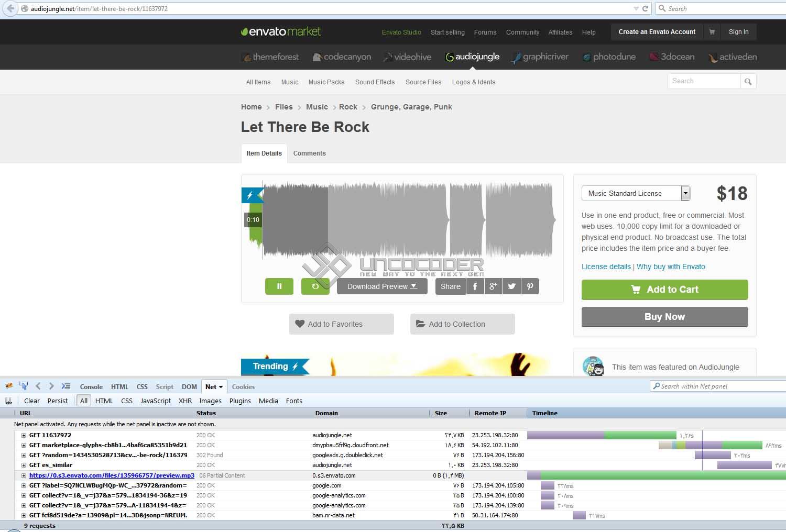Click the Buy Now button
Image resolution: width=786 pixels, height=532 pixels.
click(664, 317)
